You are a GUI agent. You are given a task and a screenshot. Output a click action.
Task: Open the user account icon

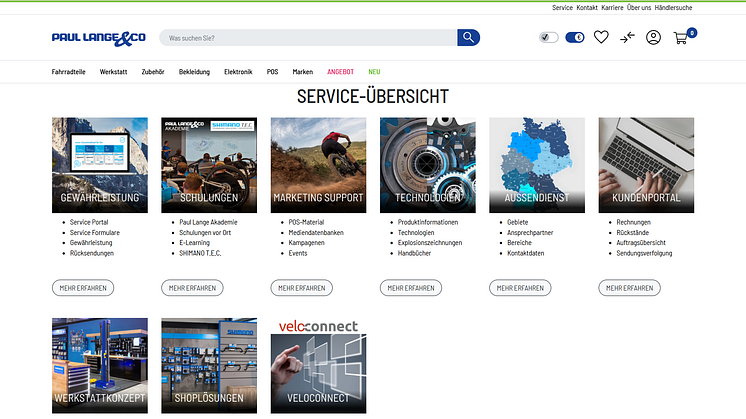pos(653,38)
